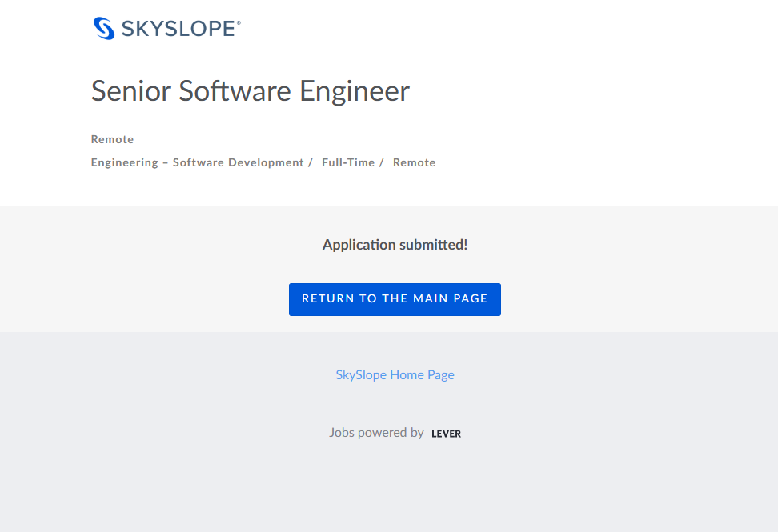This screenshot has width=778, height=532.
Task: Click the word "Engineering" in the department line
Action: click(x=124, y=162)
